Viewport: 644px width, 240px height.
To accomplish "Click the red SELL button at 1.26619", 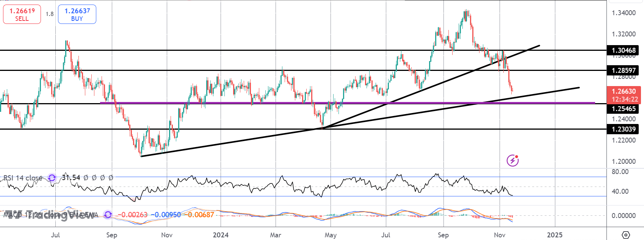I will coord(22,14).
